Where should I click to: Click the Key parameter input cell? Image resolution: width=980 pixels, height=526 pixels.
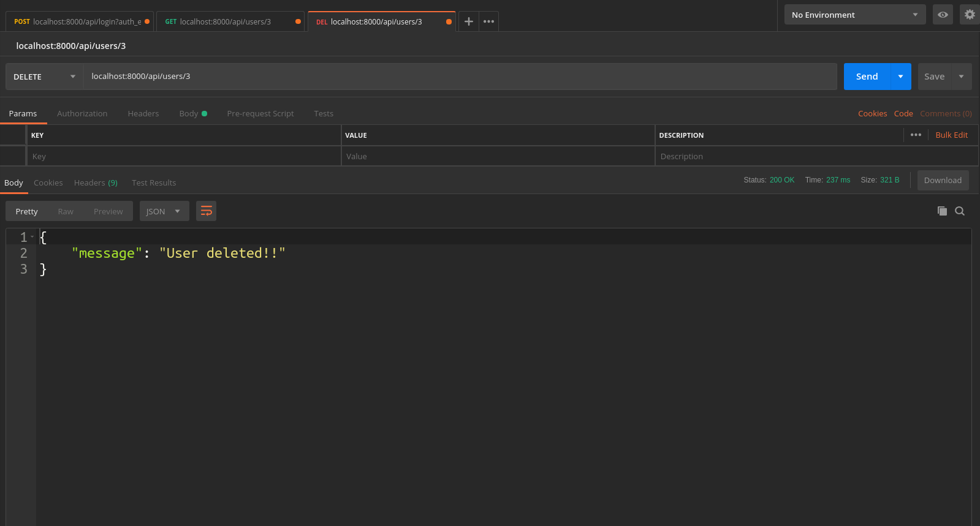point(184,156)
